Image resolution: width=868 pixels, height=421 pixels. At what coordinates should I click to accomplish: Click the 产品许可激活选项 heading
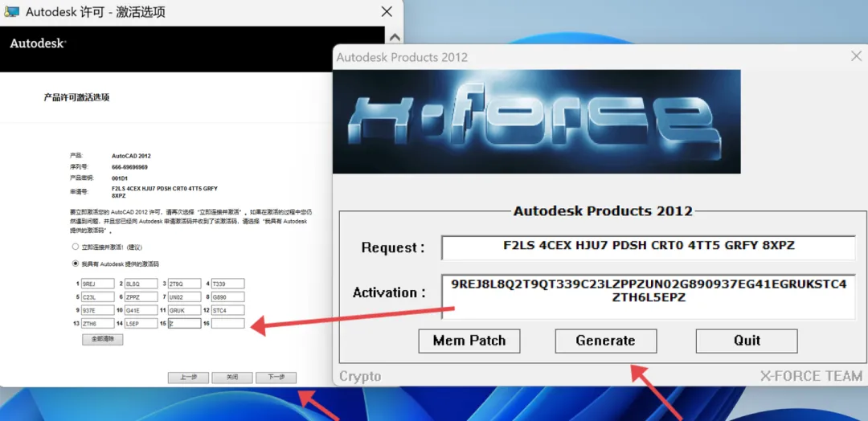(76, 97)
